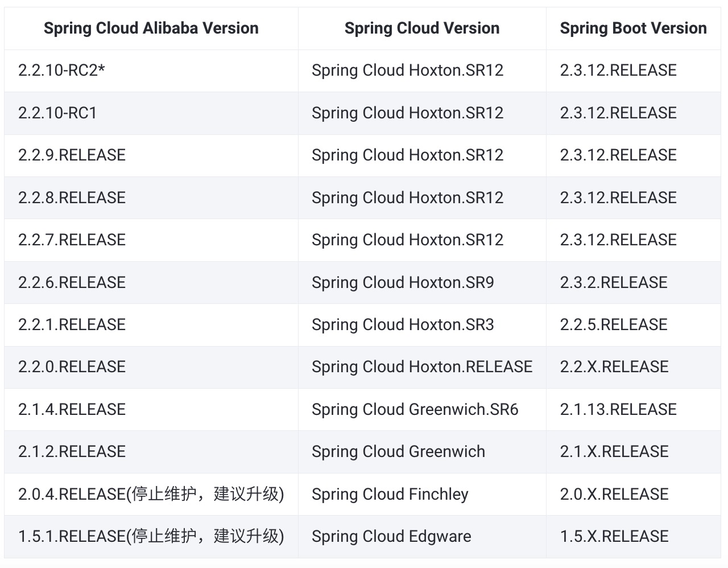Click the Spring Cloud Greenwich.SR6 cell
This screenshot has width=728, height=568.
coord(422,409)
